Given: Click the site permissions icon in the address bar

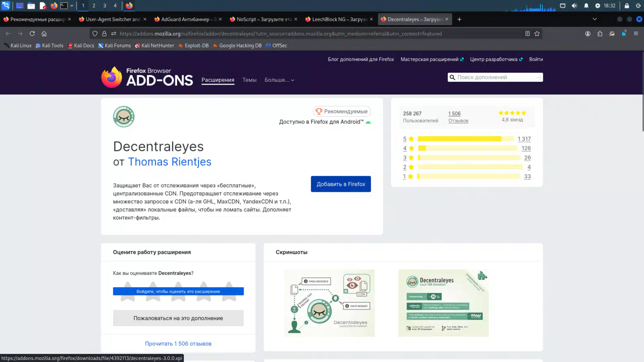Looking at the screenshot, I should 114,33.
